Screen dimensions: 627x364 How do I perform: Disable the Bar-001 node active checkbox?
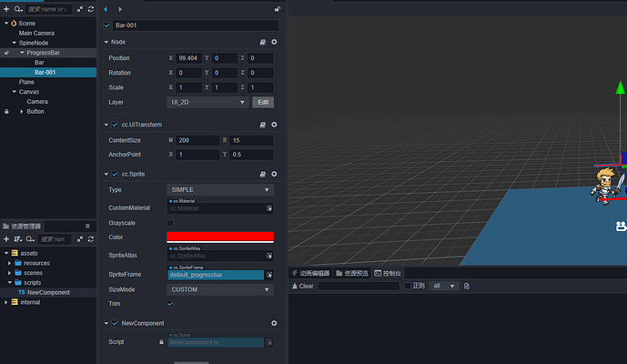tap(106, 25)
